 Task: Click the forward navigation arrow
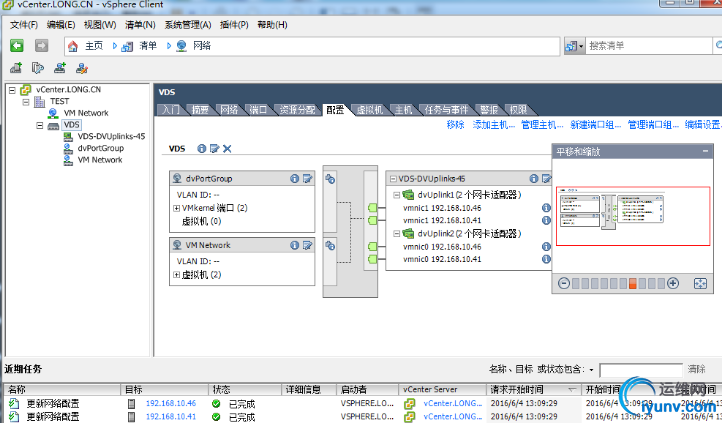point(41,46)
